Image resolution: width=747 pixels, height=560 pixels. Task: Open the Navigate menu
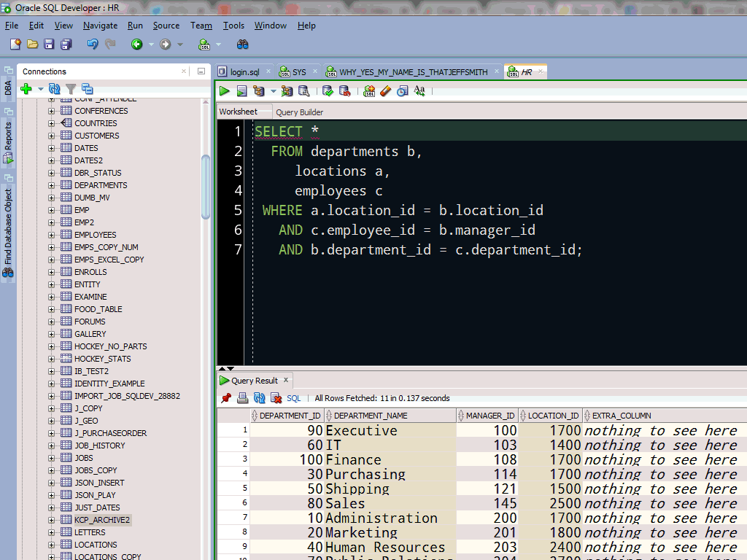pos(100,26)
